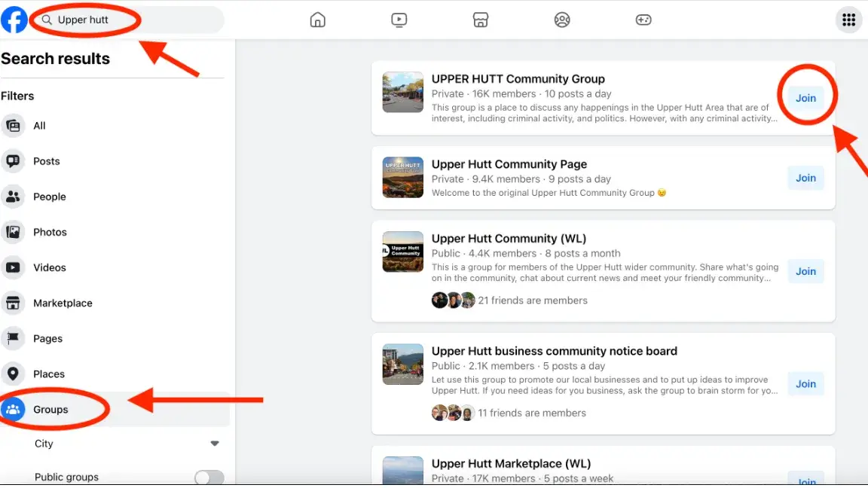Click the Photos filter icon

click(x=13, y=232)
